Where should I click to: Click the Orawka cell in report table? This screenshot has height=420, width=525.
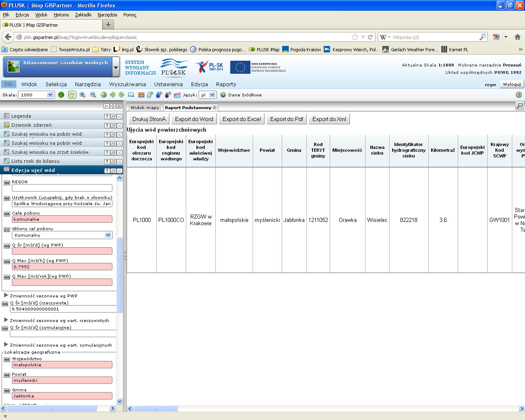347,220
